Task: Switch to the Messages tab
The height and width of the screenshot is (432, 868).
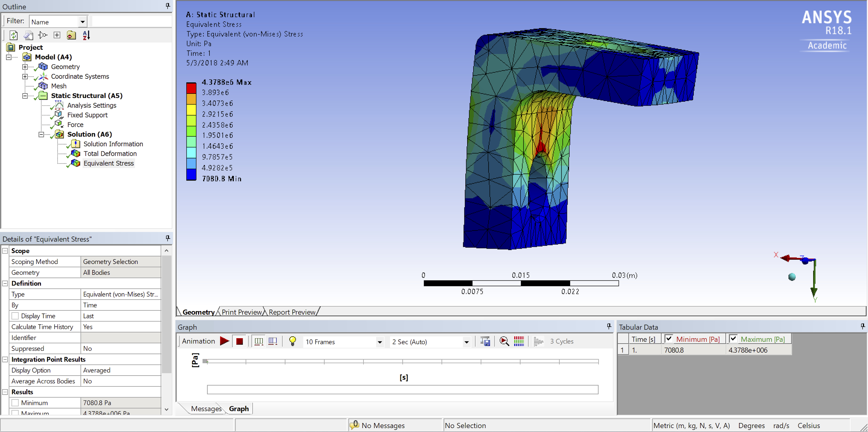Action: [206, 409]
